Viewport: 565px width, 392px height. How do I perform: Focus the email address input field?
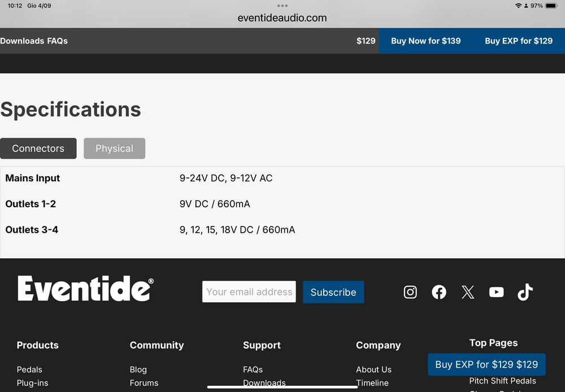pyautogui.click(x=249, y=292)
